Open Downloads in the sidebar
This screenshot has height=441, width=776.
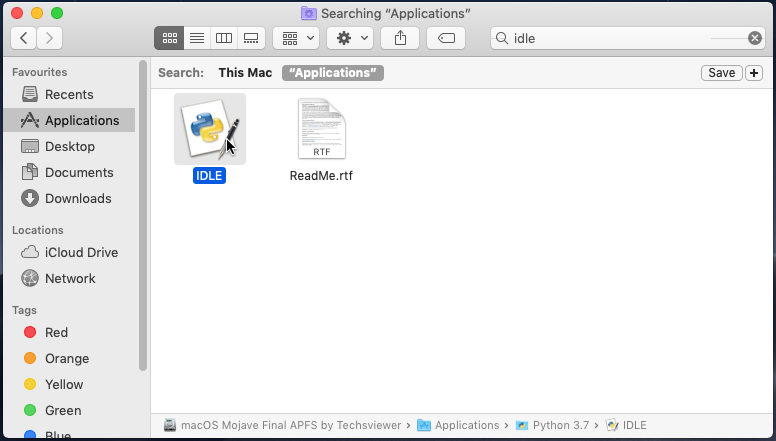[x=69, y=198]
